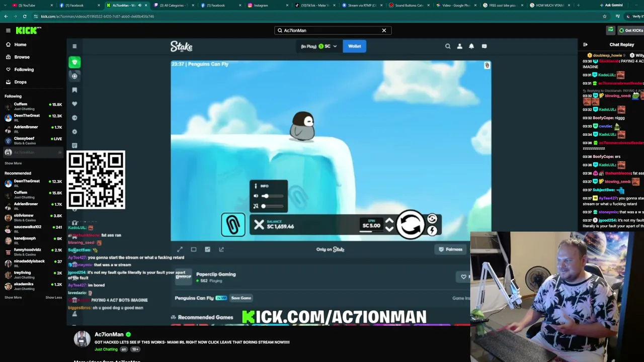
Task: Open Stake notifications bell
Action: click(x=471, y=46)
